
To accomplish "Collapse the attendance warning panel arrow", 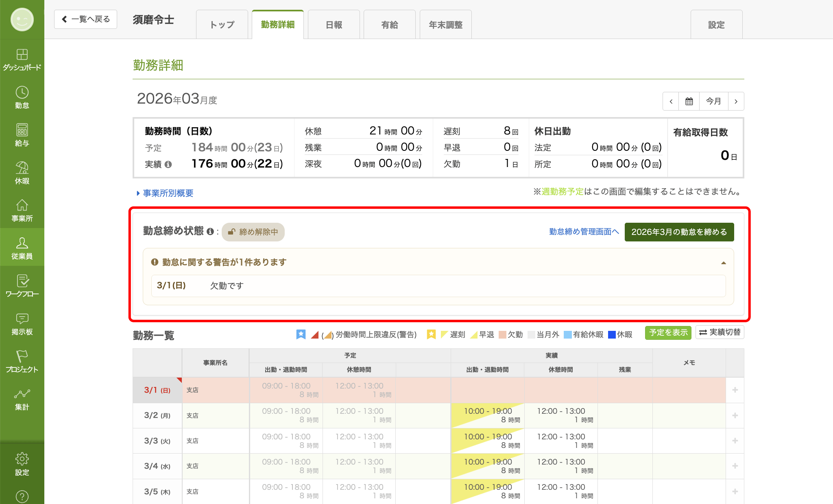I will [724, 263].
